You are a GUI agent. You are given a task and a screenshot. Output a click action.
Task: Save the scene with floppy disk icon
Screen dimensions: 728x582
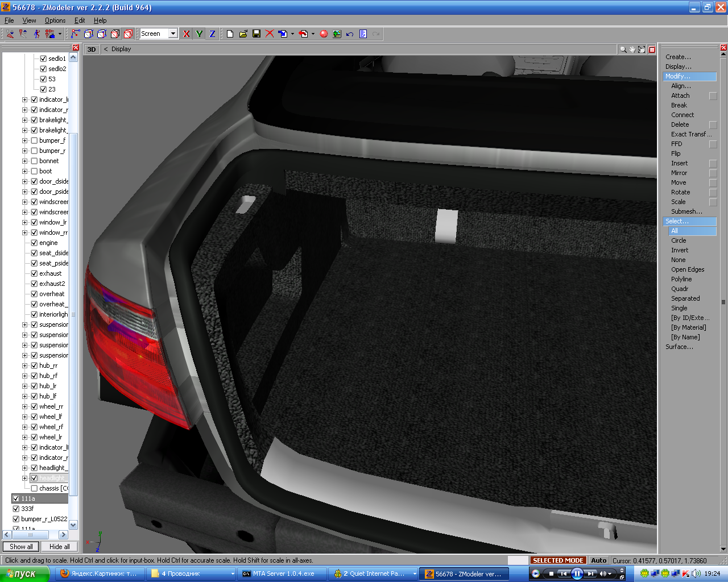pyautogui.click(x=257, y=34)
